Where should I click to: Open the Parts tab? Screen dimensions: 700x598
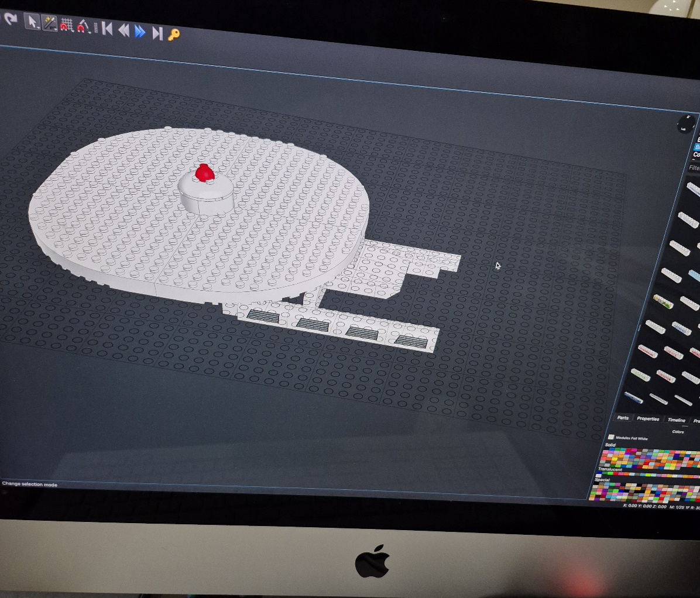[623, 418]
